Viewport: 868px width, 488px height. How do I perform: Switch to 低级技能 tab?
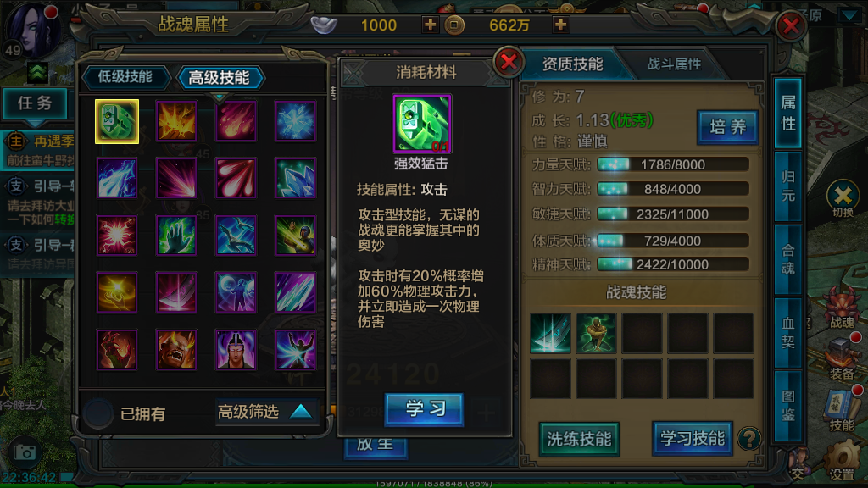pyautogui.click(x=125, y=77)
